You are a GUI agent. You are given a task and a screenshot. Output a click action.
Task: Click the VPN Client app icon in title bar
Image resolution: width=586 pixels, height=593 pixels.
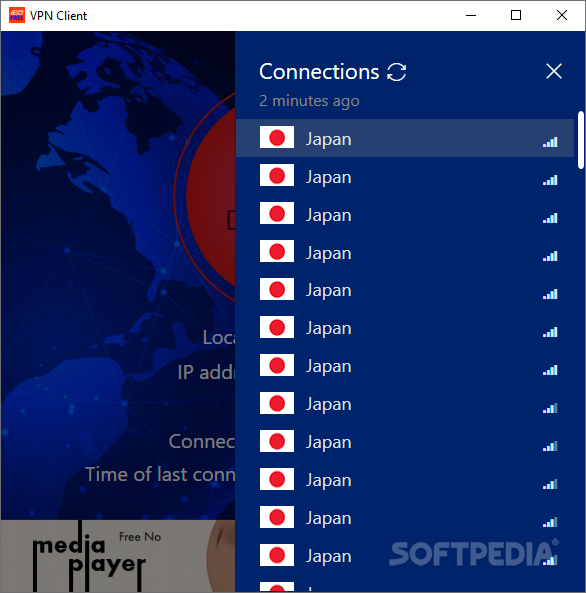click(x=17, y=16)
